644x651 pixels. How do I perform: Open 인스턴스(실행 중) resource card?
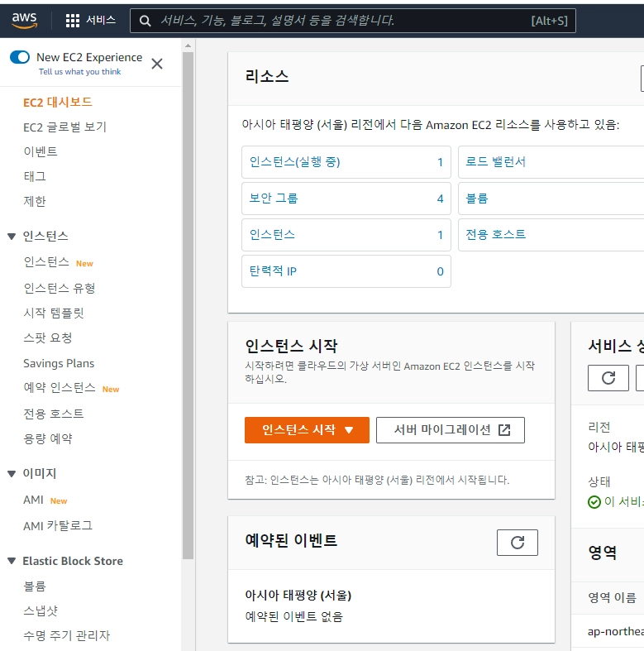point(346,162)
